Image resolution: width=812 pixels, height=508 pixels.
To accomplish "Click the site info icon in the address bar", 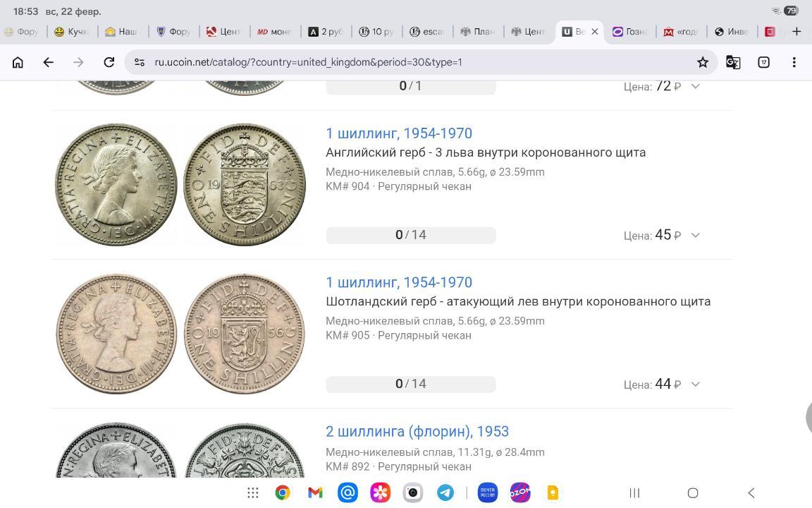I will [x=139, y=62].
